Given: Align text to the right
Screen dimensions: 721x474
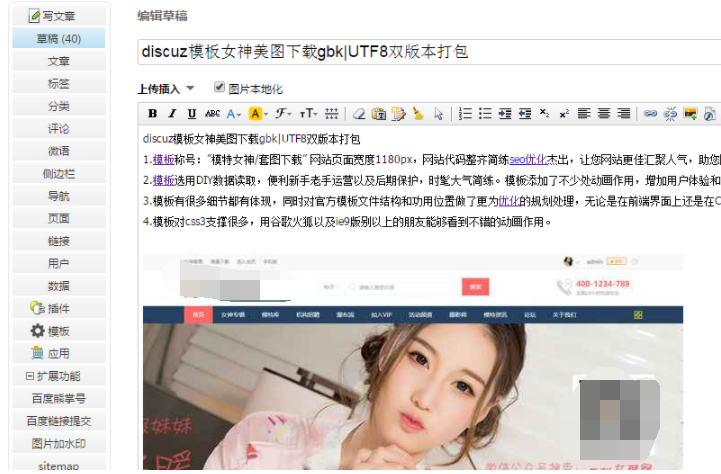Looking at the screenshot, I should tap(624, 114).
